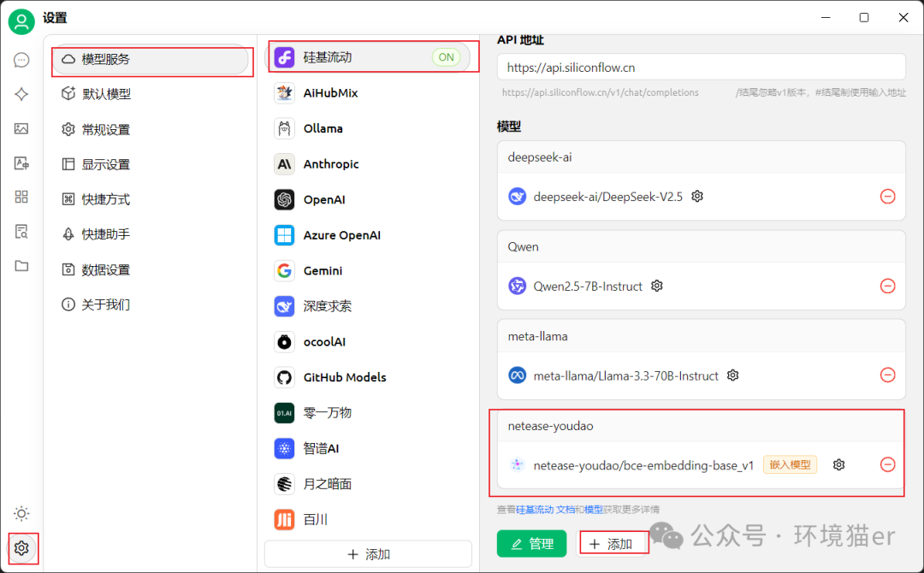The width and height of the screenshot is (924, 573).
Task: Click the netease-youdao group header
Action: coord(702,426)
